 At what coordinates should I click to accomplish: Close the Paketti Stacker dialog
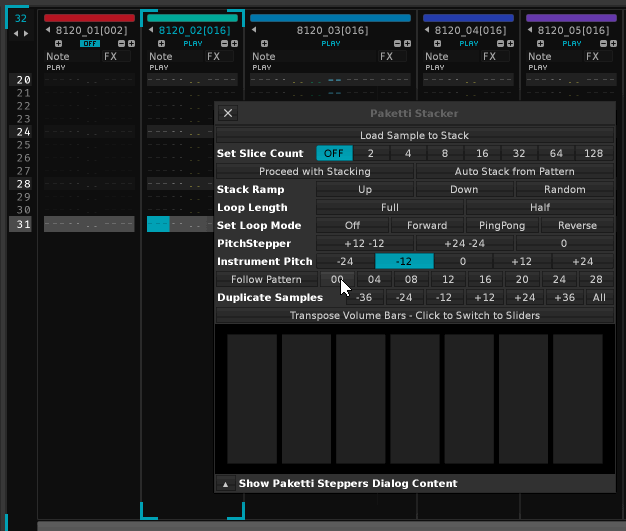pyautogui.click(x=228, y=114)
